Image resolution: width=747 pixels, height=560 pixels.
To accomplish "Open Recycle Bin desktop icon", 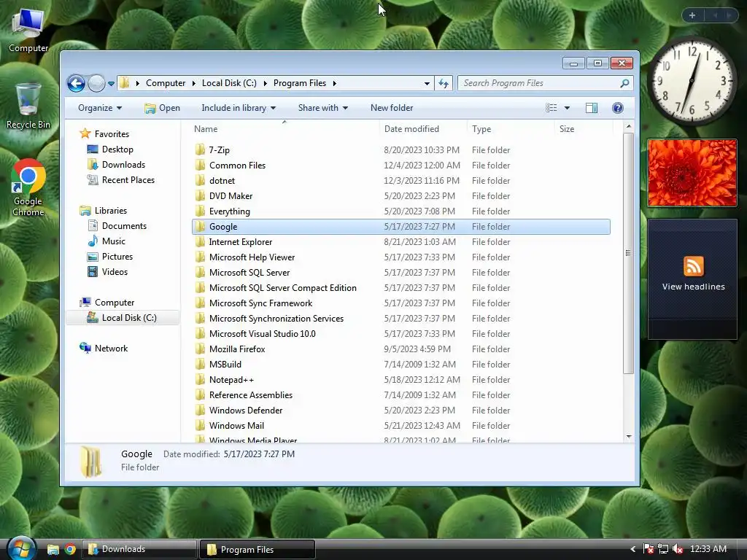I will pos(28,106).
